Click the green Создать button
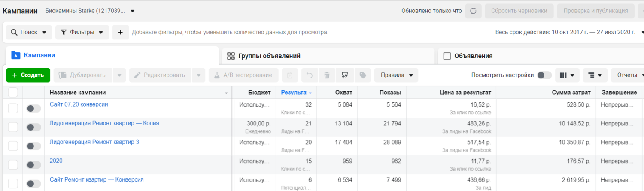Image resolution: width=644 pixels, height=191 pixels. [x=28, y=75]
